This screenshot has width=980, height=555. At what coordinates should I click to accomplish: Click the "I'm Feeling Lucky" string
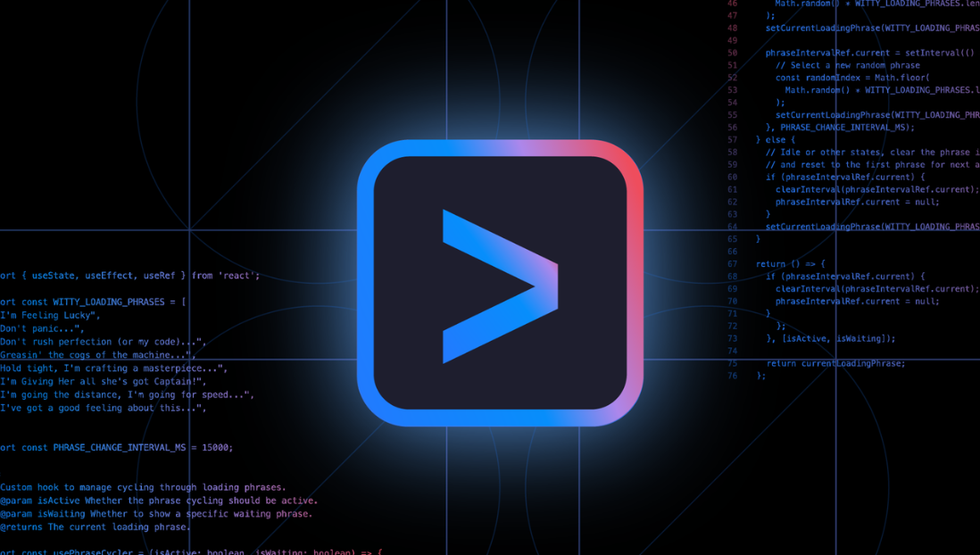[51, 316]
